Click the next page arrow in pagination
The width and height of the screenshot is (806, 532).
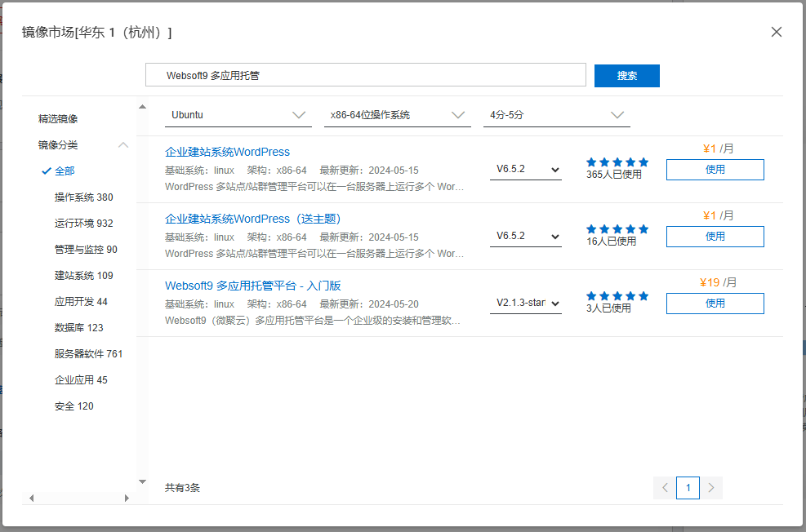(x=711, y=487)
